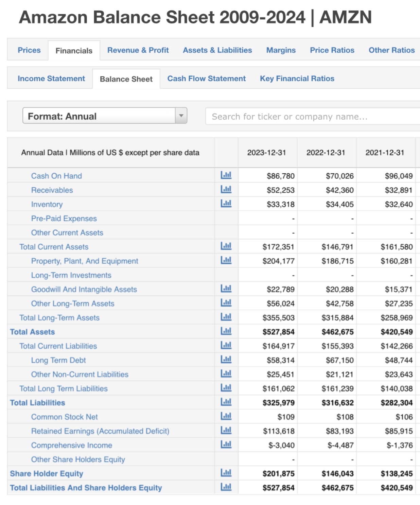This screenshot has width=420, height=505.
Task: Open Key Financial Ratios sub-tab
Action: 297,79
